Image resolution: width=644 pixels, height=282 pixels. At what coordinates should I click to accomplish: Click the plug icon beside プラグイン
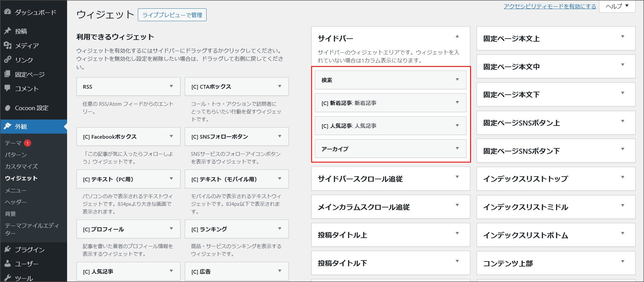click(7, 249)
